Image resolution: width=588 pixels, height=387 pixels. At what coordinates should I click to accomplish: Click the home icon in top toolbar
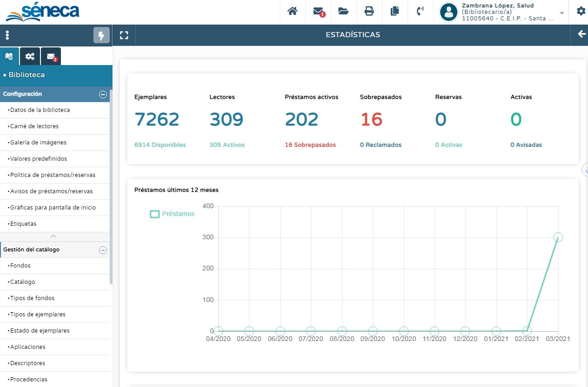click(x=292, y=12)
